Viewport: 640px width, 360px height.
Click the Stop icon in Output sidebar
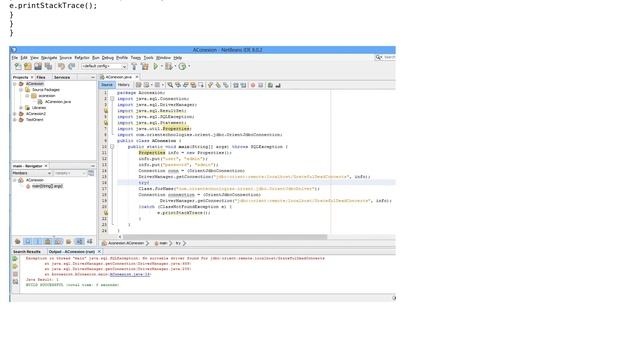point(15,274)
